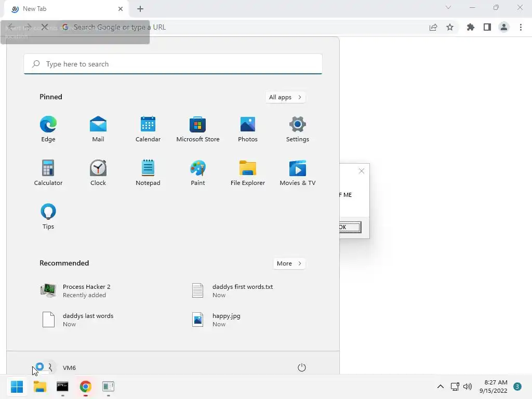The image size is (532, 399).
Task: Open the command prompt taskbar icon
Action: click(x=62, y=387)
